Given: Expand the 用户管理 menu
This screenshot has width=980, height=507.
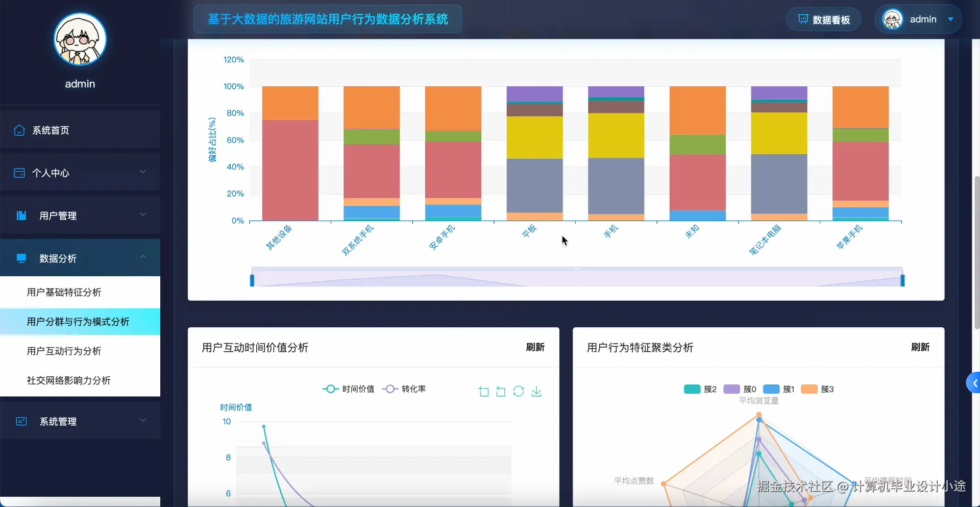Looking at the screenshot, I should [x=59, y=215].
